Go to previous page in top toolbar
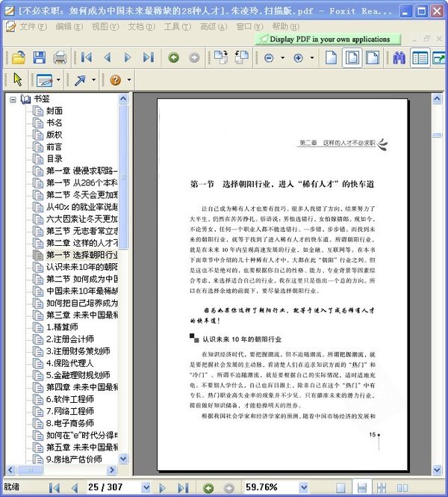The height and width of the screenshot is (497, 448). coord(108,58)
